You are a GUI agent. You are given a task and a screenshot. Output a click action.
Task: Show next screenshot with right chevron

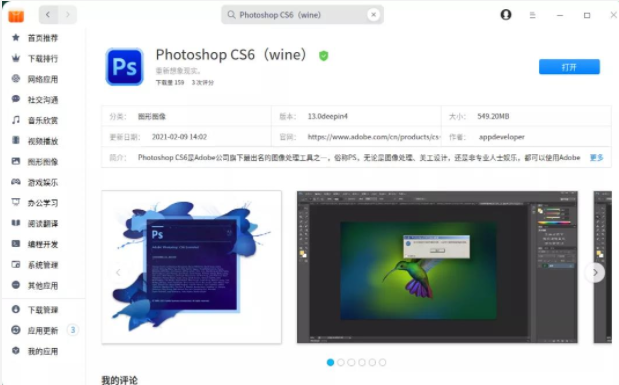click(595, 272)
